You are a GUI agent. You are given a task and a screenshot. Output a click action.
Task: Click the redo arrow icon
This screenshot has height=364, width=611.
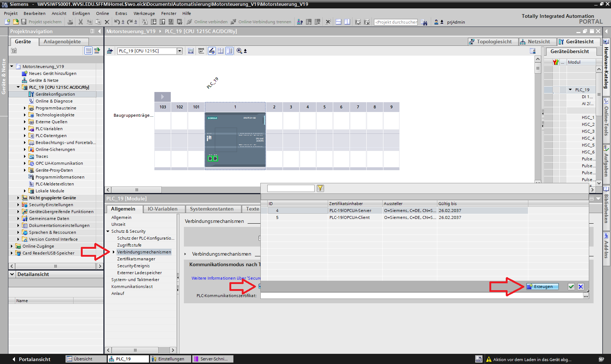click(130, 22)
